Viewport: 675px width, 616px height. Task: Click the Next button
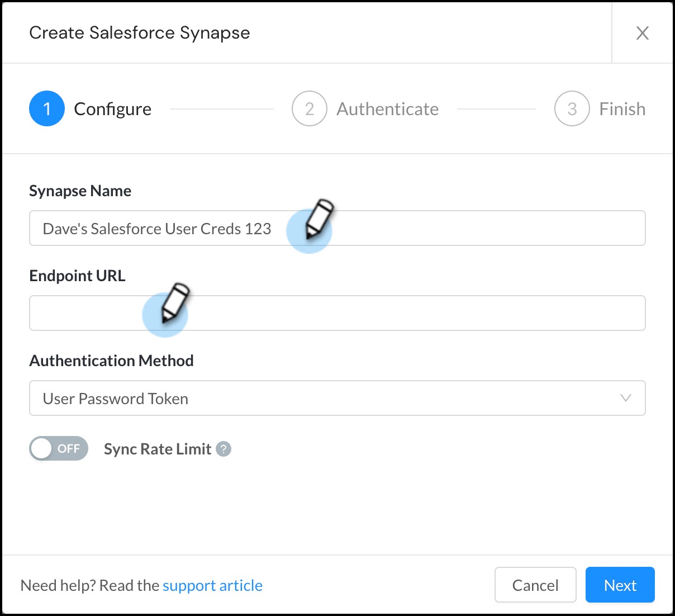(620, 585)
